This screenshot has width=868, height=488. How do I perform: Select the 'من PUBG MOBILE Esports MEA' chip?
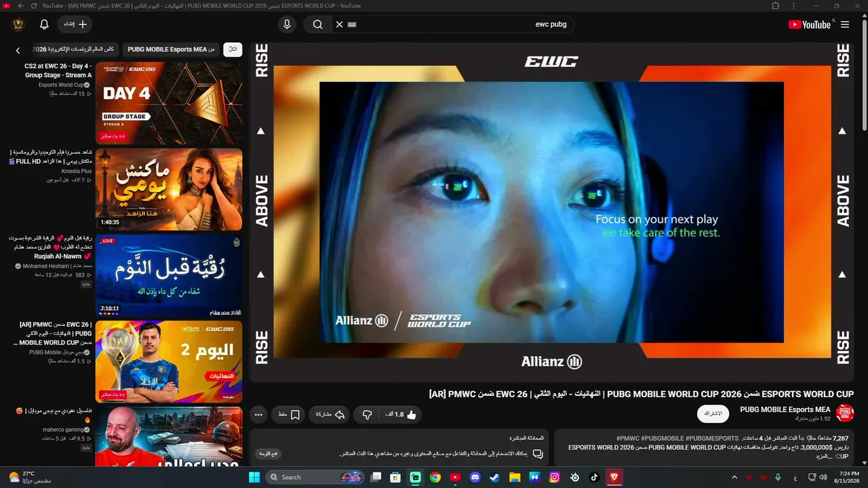(172, 49)
